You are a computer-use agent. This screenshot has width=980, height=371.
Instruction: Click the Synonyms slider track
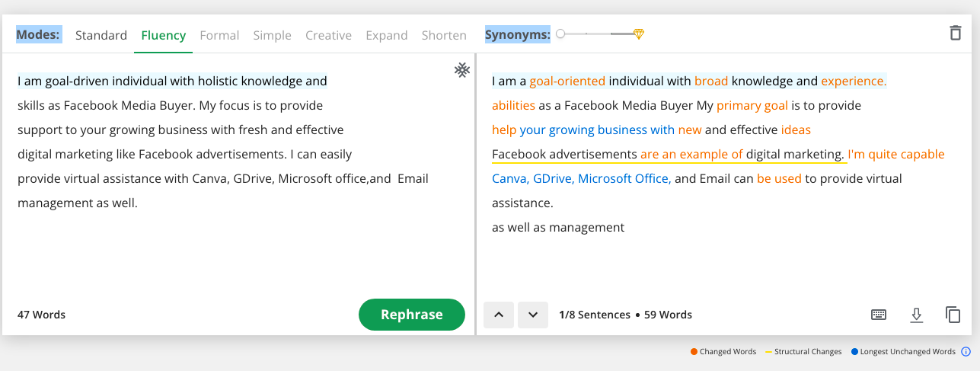coord(598,34)
